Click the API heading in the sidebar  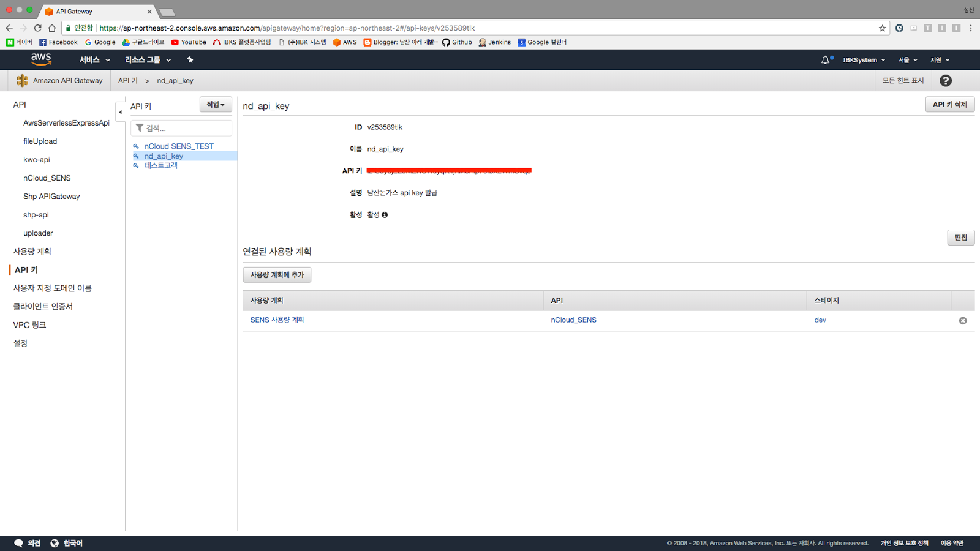click(20, 105)
